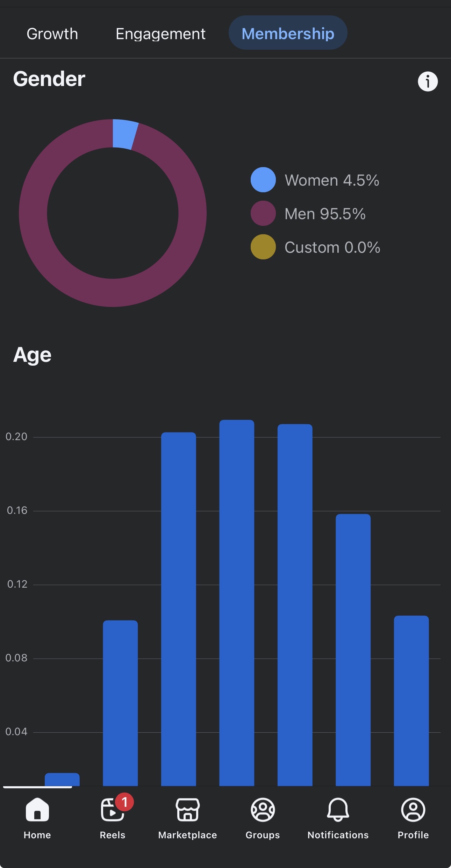This screenshot has height=868, width=451.
Task: Tap the Home icon in bottom bar
Action: click(37, 809)
